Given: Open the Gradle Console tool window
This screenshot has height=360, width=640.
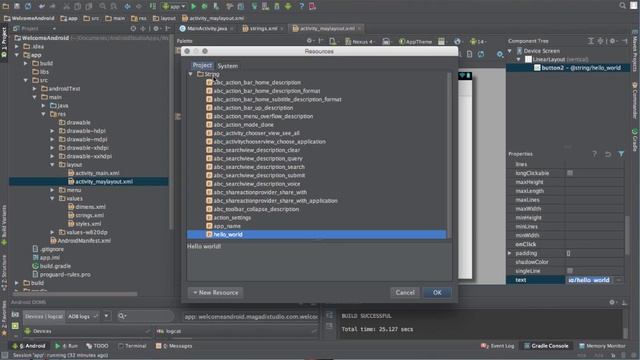Looking at the screenshot, I should click(x=545, y=346).
